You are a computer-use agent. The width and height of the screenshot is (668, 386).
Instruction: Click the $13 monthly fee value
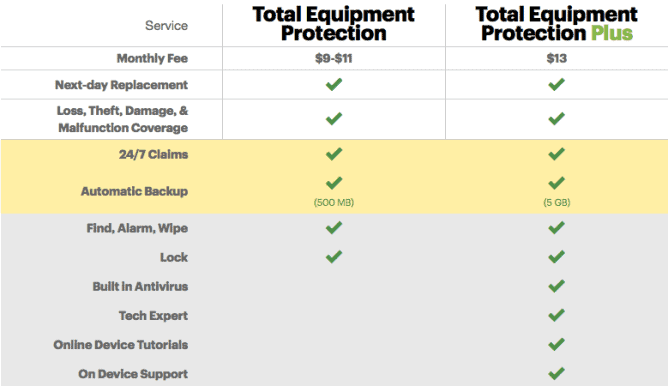(x=556, y=58)
